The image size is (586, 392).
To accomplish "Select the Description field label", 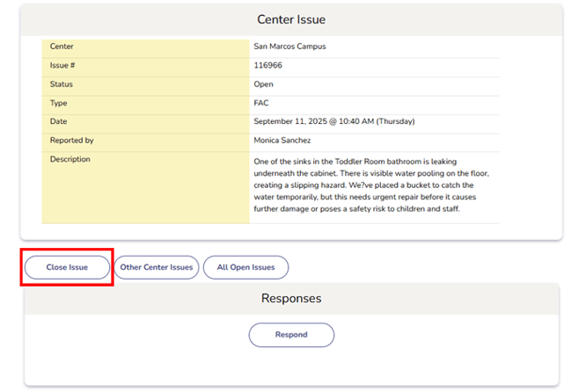I will [x=70, y=160].
